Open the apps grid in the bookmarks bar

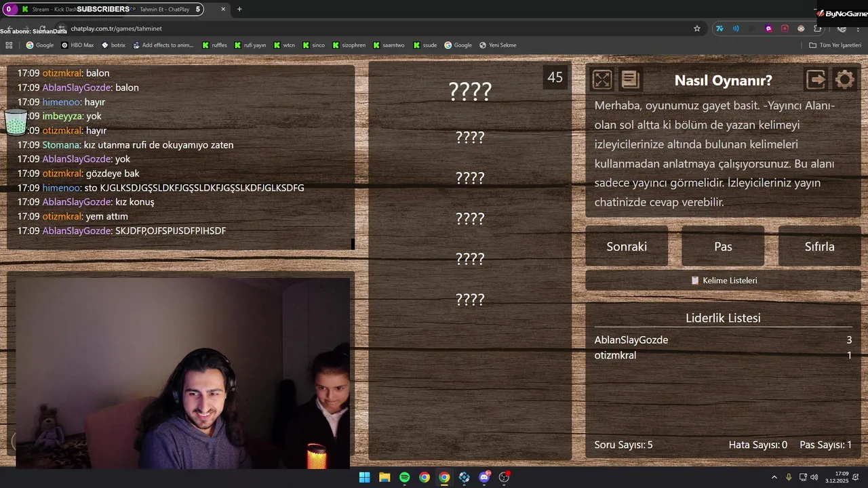(x=9, y=45)
